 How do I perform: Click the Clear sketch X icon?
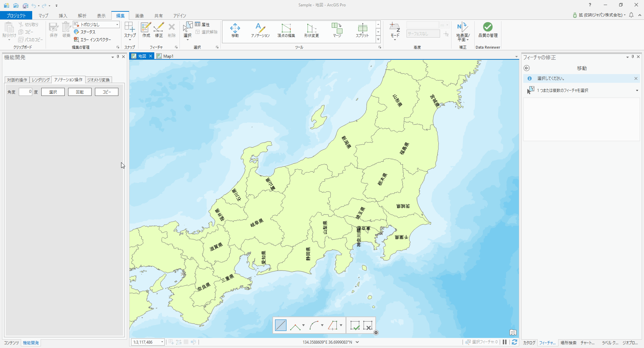point(368,325)
